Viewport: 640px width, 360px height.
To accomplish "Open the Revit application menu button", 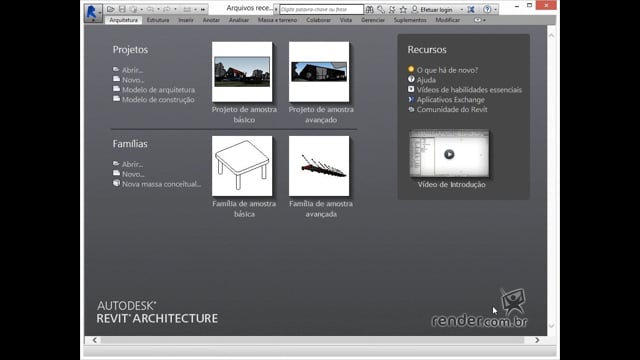I will pyautogui.click(x=92, y=12).
